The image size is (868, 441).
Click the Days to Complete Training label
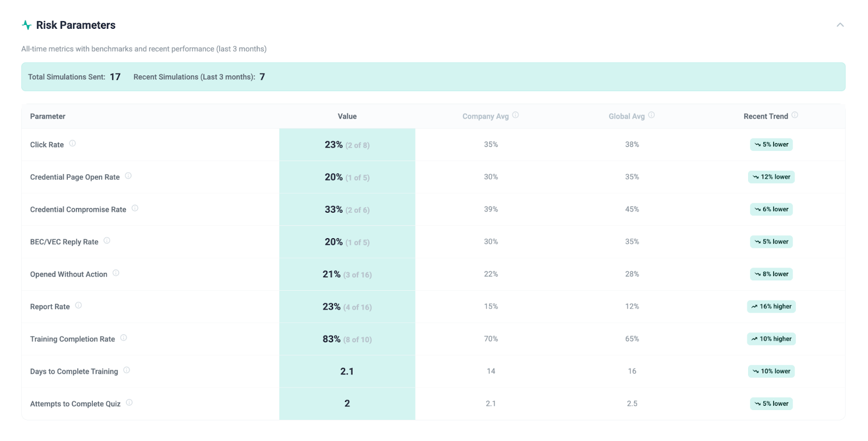[74, 372]
